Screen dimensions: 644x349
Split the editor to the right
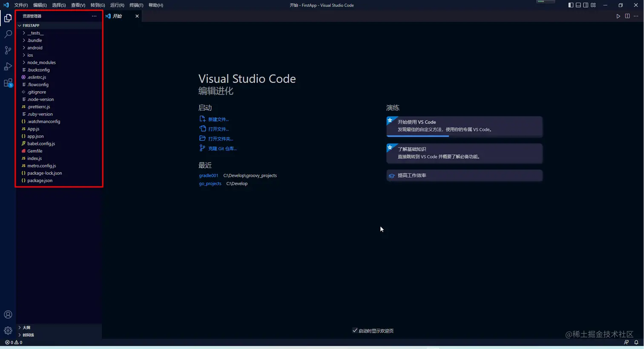627,16
